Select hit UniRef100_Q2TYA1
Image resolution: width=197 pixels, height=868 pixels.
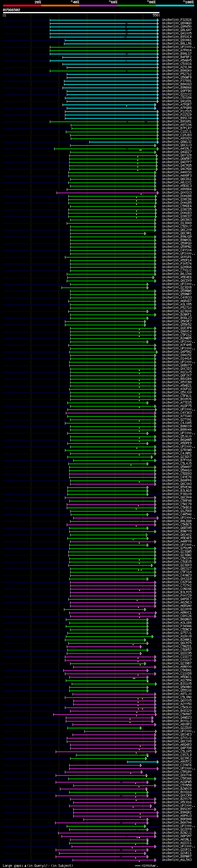(x=176, y=419)
